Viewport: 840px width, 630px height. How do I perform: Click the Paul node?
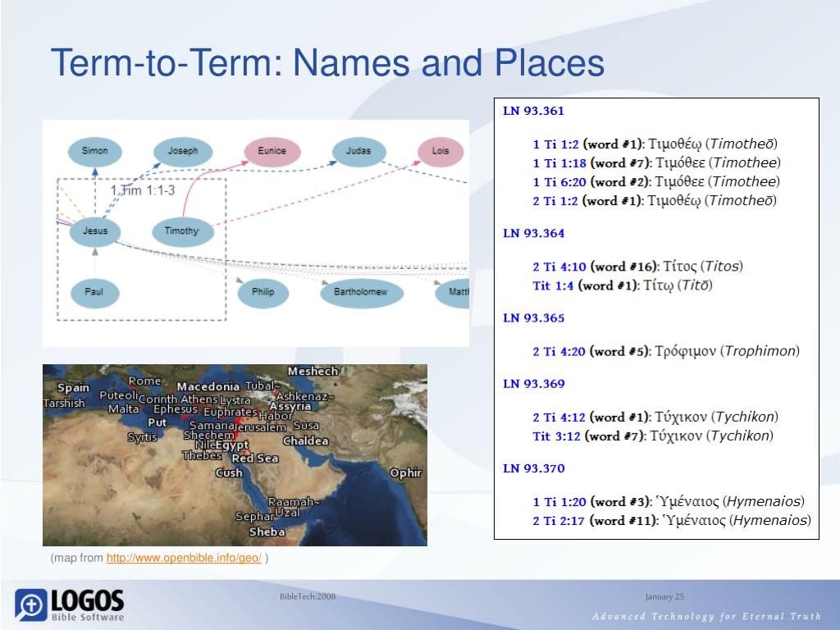click(x=94, y=292)
